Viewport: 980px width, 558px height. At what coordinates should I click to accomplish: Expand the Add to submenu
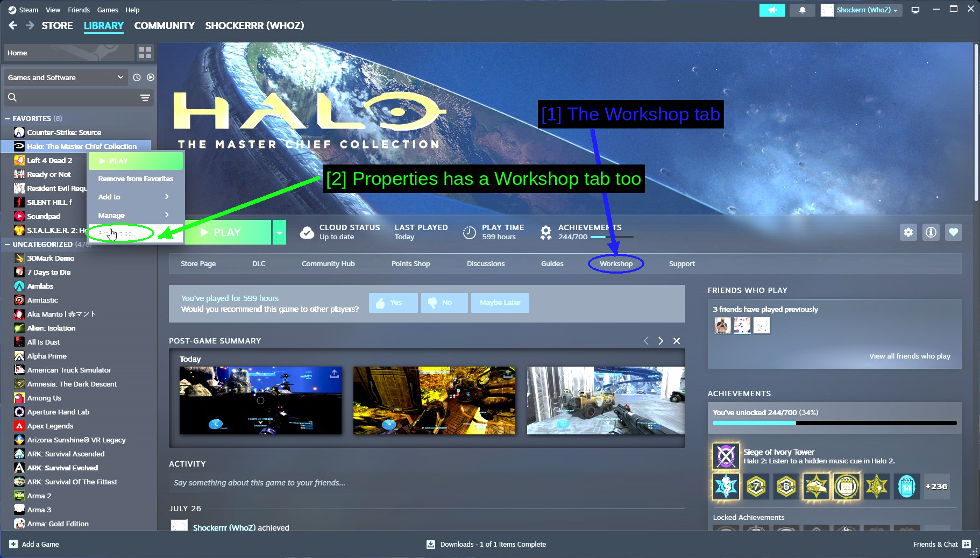click(136, 197)
